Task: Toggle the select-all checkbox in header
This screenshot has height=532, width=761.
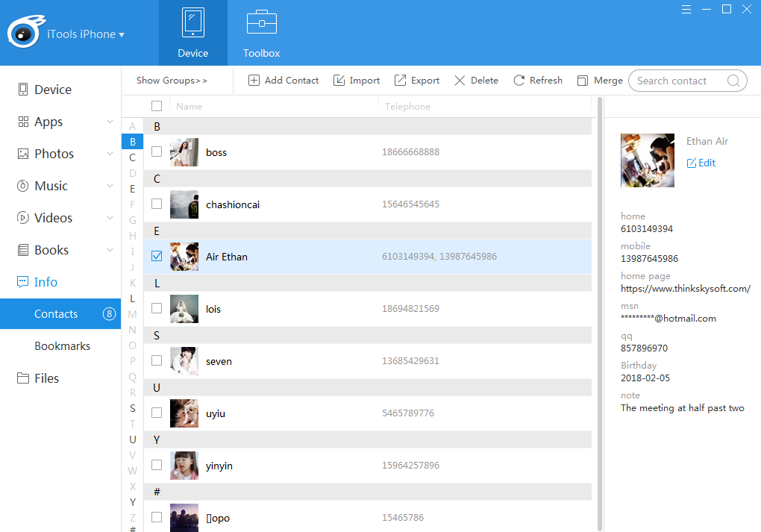Action: pos(157,106)
